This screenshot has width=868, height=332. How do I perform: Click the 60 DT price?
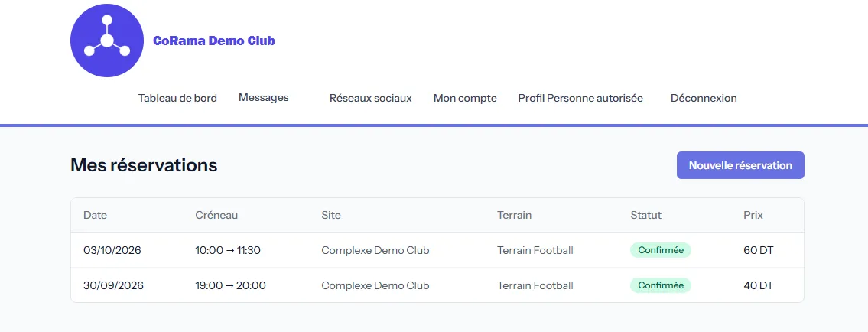pyautogui.click(x=759, y=250)
